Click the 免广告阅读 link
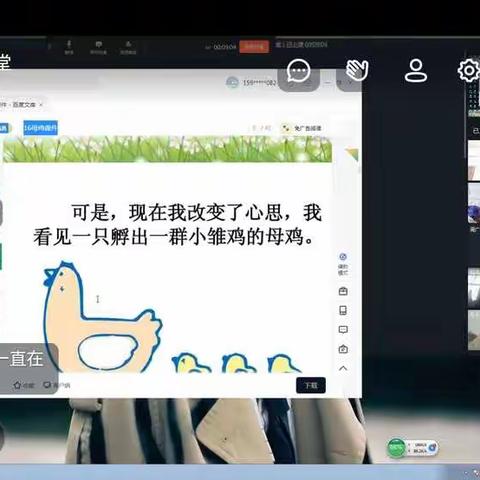480x480 pixels. point(302,128)
